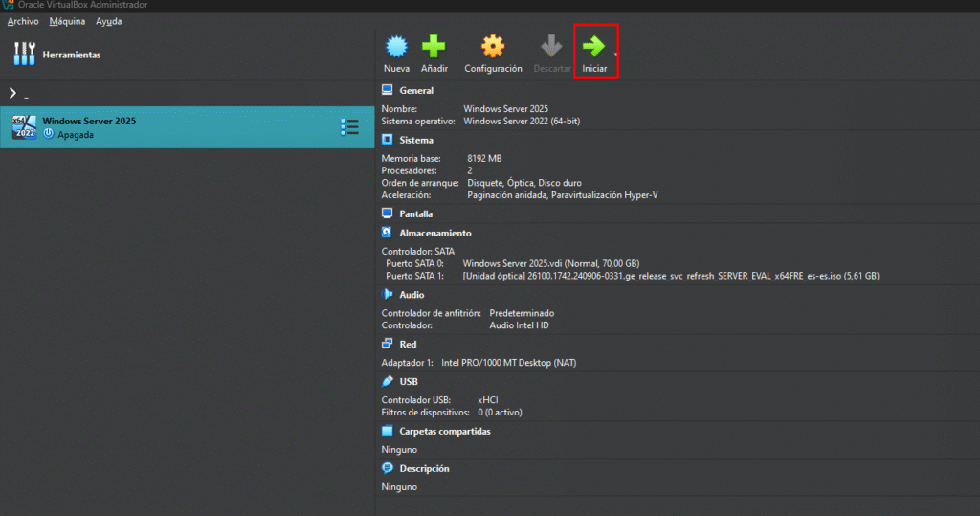Open the Sistema section heading

click(x=416, y=140)
